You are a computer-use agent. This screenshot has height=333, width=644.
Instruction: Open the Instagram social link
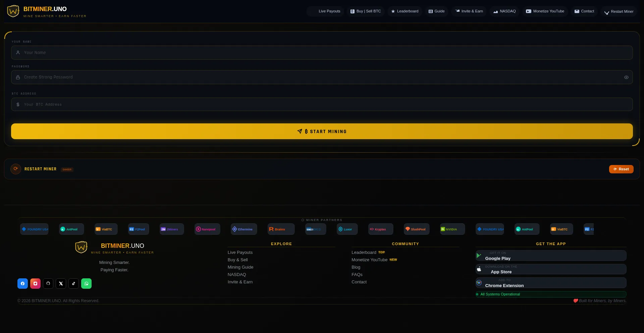35,284
